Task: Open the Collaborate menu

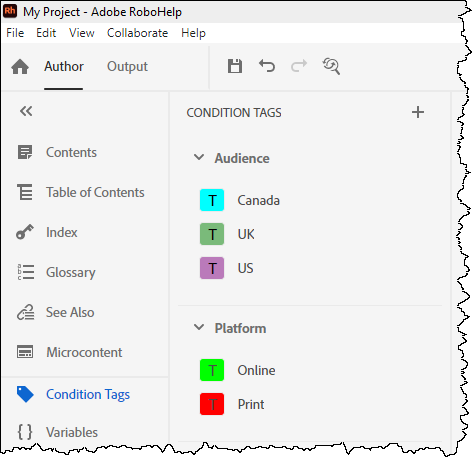Action: coord(137,33)
